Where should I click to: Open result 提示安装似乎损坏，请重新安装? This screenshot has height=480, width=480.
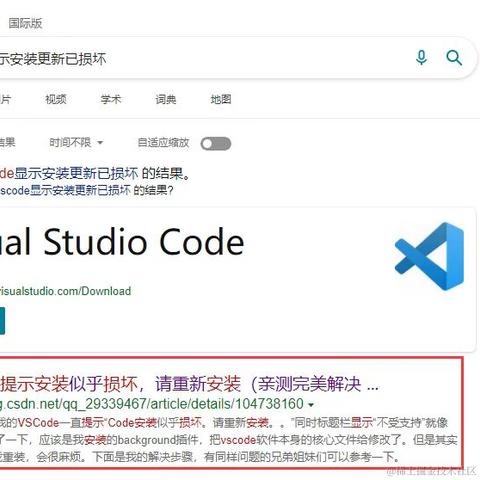click(189, 384)
